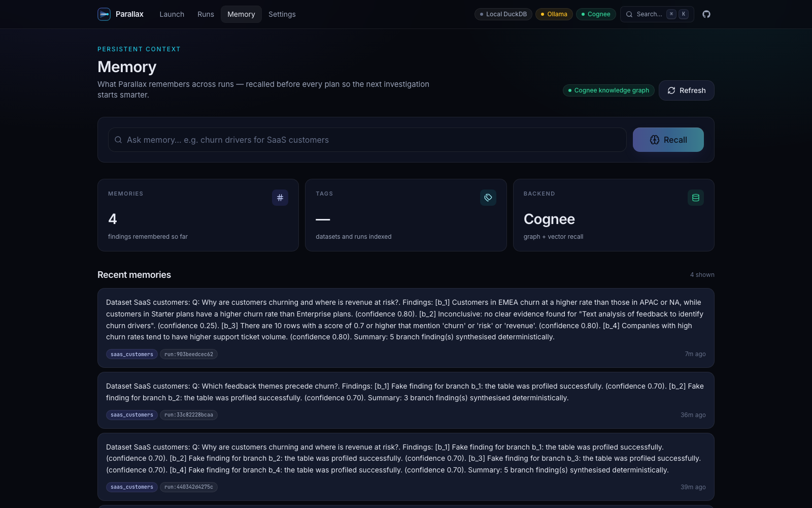
Task: Click the '39m ago' timestamp
Action: pos(693,487)
